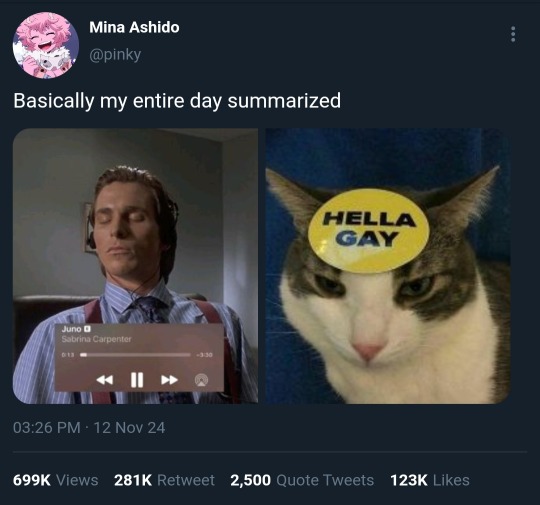The height and width of the screenshot is (505, 540).
Task: Go back with the rewind icon
Action: 105,380
